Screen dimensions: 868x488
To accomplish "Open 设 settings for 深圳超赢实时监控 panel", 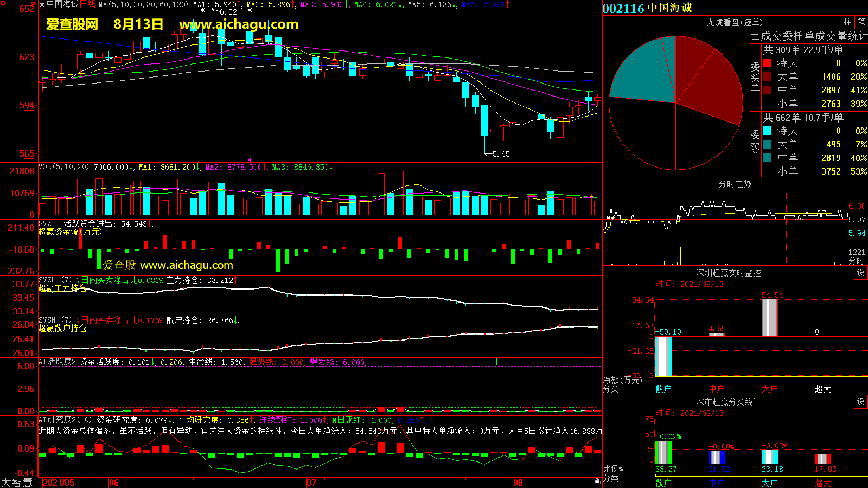I will pos(861,273).
